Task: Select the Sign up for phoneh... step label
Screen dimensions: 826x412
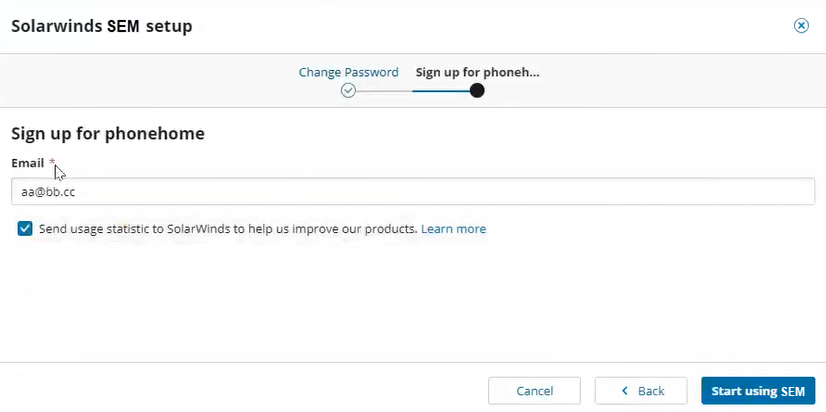Action: click(477, 72)
